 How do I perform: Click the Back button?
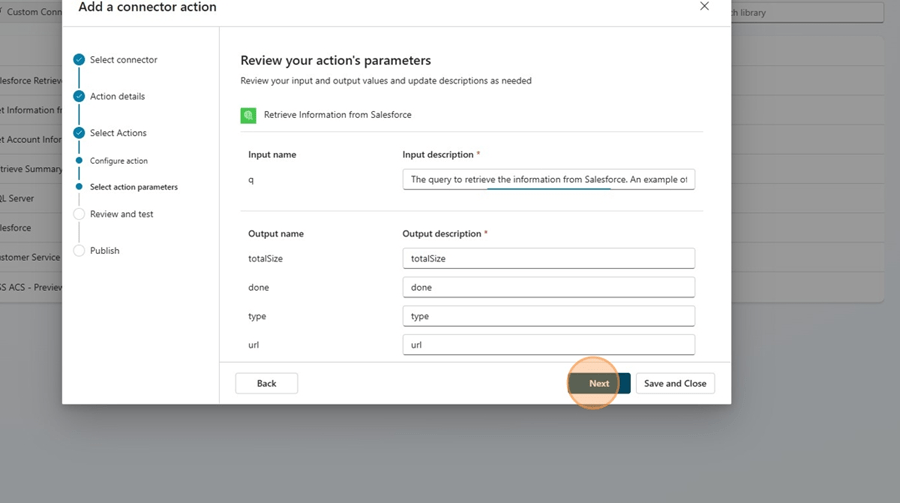(x=266, y=383)
